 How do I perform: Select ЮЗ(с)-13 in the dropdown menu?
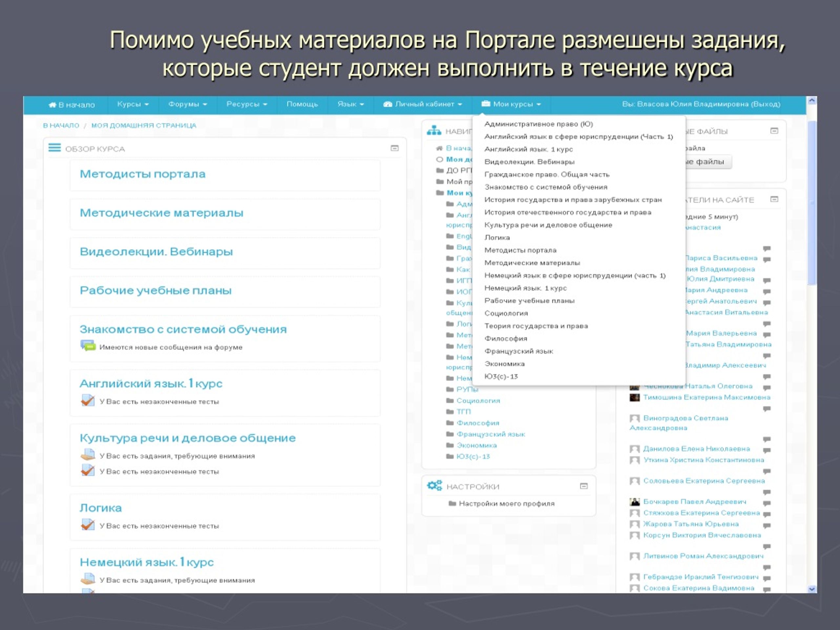(x=501, y=376)
